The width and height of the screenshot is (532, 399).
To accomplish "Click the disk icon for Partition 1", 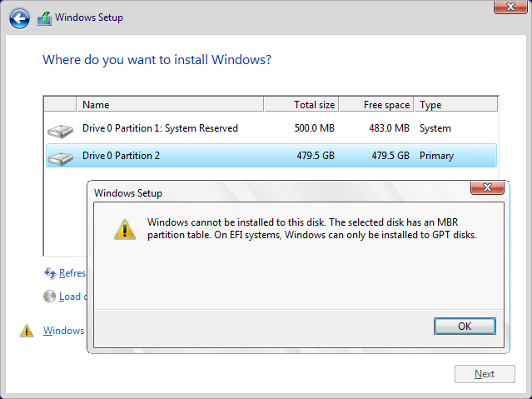I will [60, 129].
